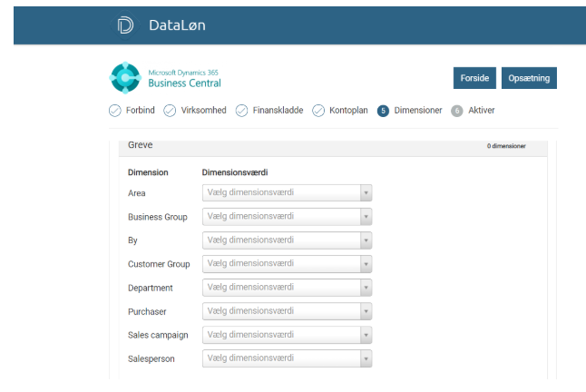The width and height of the screenshot is (586, 392).
Task: Open the Department dimension value dropdown
Action: point(286,288)
